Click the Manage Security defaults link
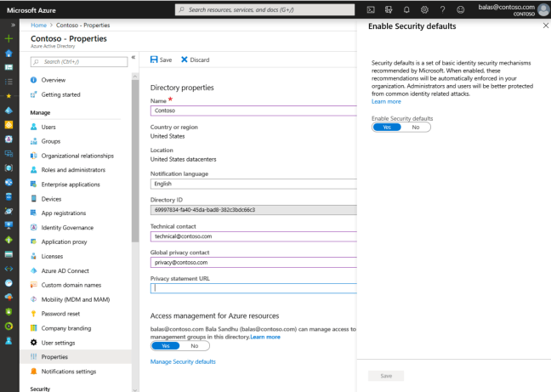 (183, 361)
